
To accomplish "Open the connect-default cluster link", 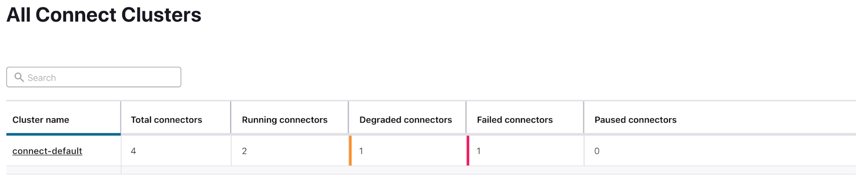I will [x=47, y=151].
